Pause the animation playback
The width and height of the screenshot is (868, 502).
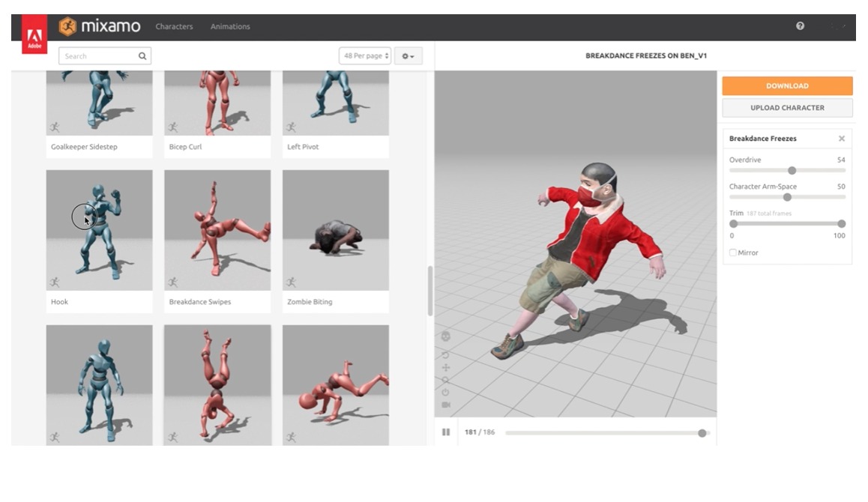446,432
